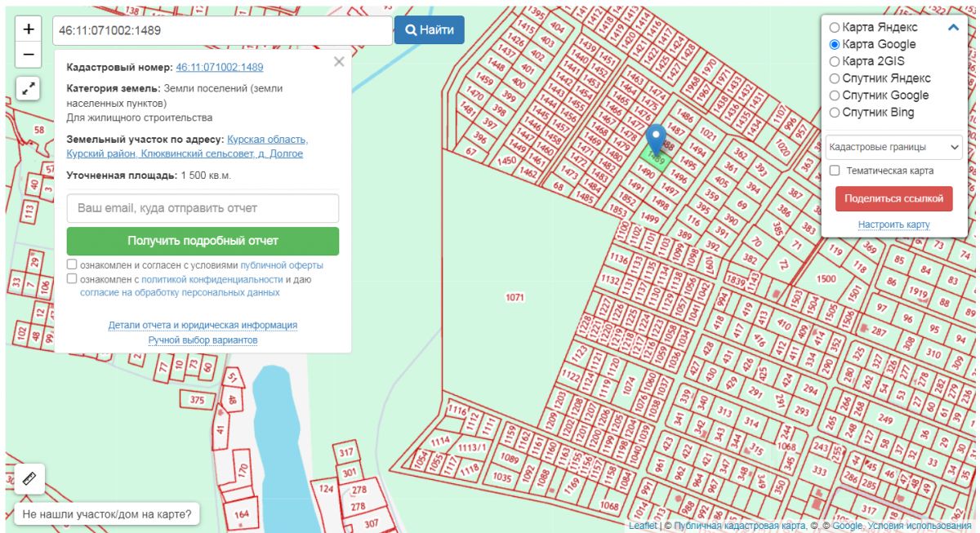Zoom in the map with plus button
Viewport: 980px width, 533px height.
pos(29,29)
